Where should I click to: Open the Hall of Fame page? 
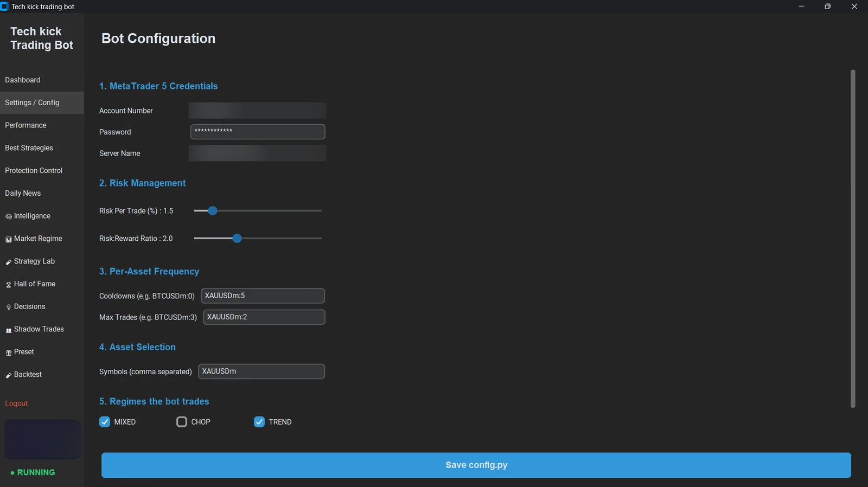[x=42, y=284]
